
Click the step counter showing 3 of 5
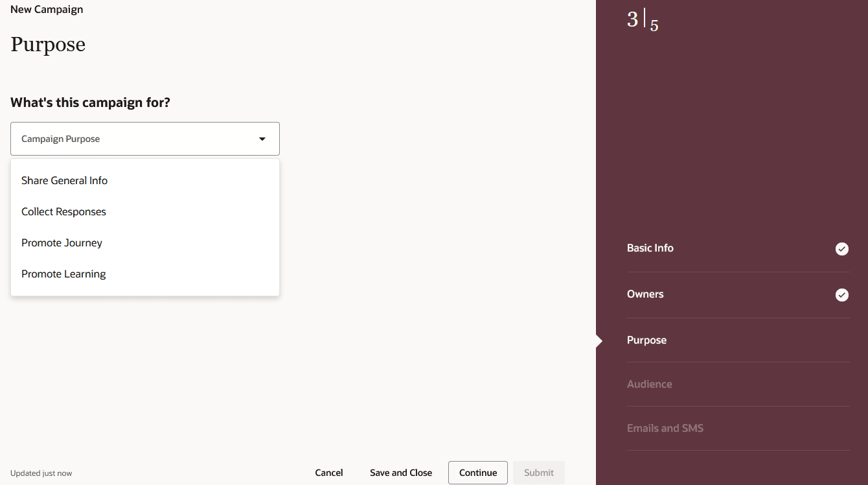point(643,20)
